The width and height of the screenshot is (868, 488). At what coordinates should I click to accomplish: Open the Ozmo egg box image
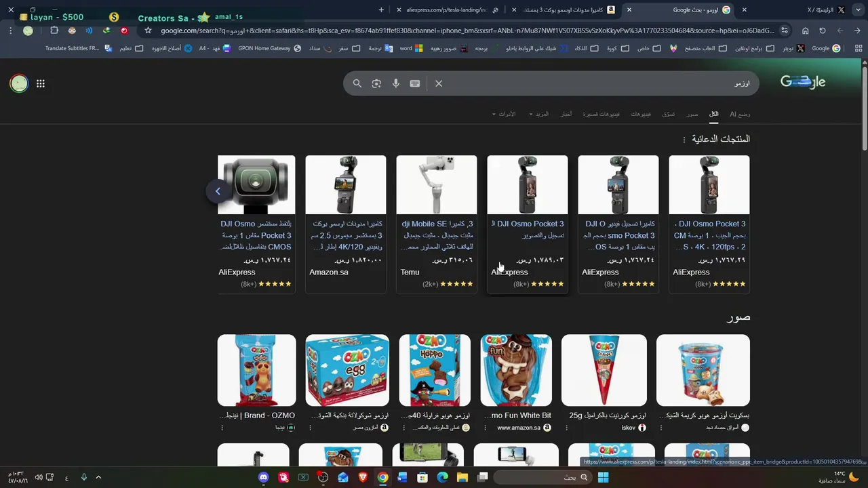347,370
